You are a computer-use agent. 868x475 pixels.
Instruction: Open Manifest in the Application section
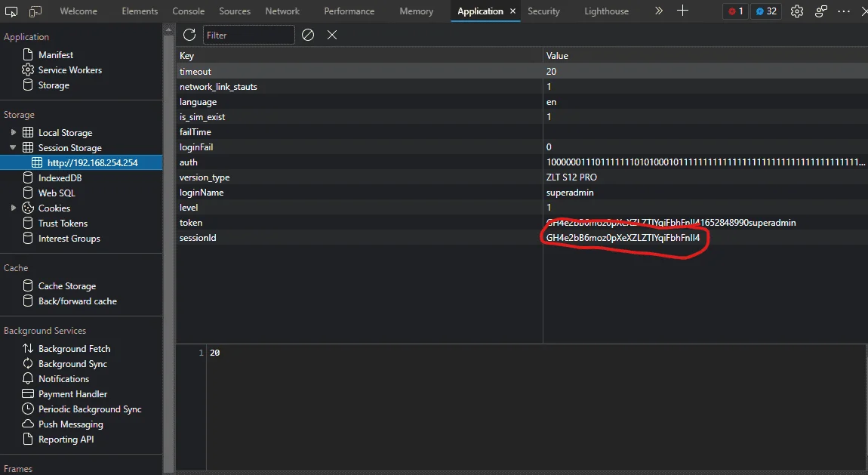point(55,55)
